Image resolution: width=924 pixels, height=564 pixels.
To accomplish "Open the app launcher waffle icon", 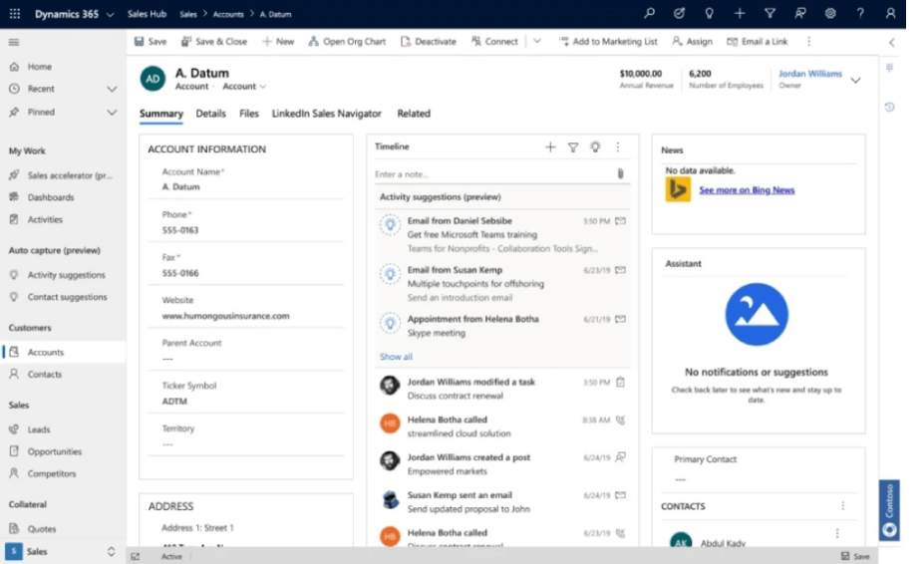I will click(15, 14).
